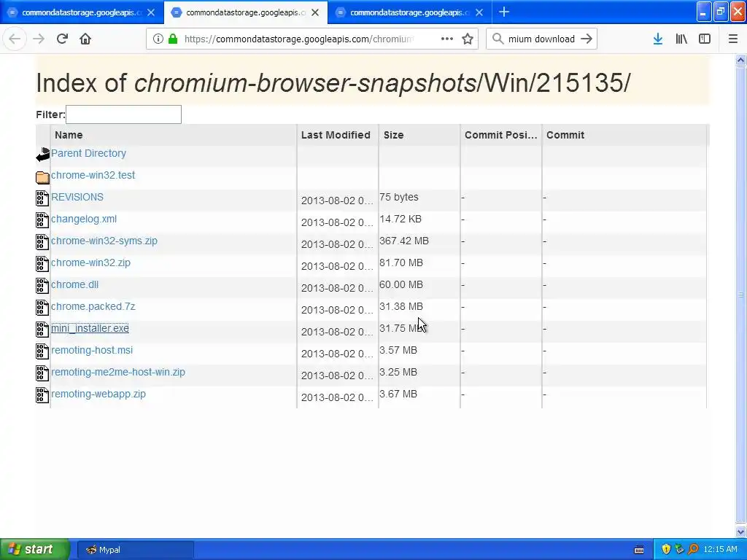
Task: Click the 12:15 AM taskbar clock
Action: tap(720, 550)
